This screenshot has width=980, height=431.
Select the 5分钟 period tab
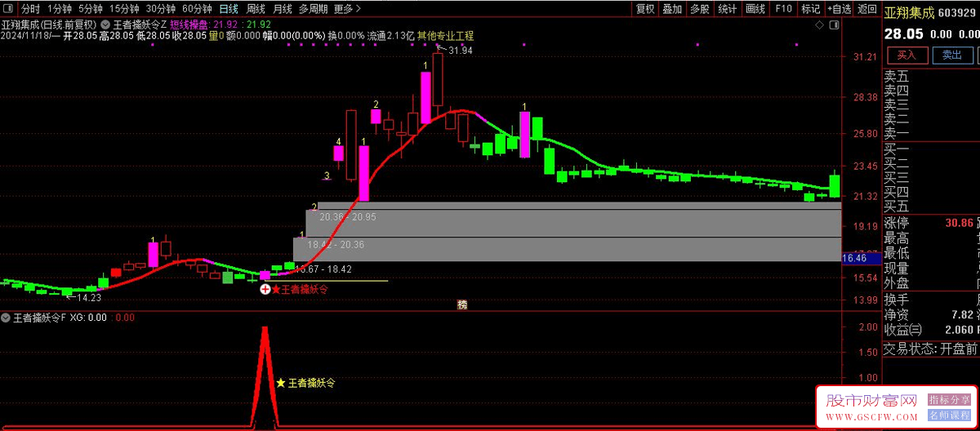(91, 9)
